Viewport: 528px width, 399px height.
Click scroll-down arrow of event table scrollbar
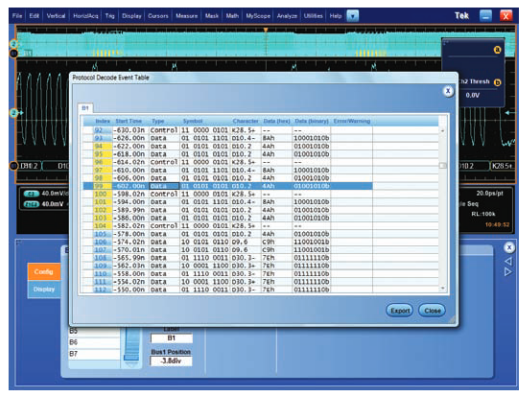coord(443,288)
